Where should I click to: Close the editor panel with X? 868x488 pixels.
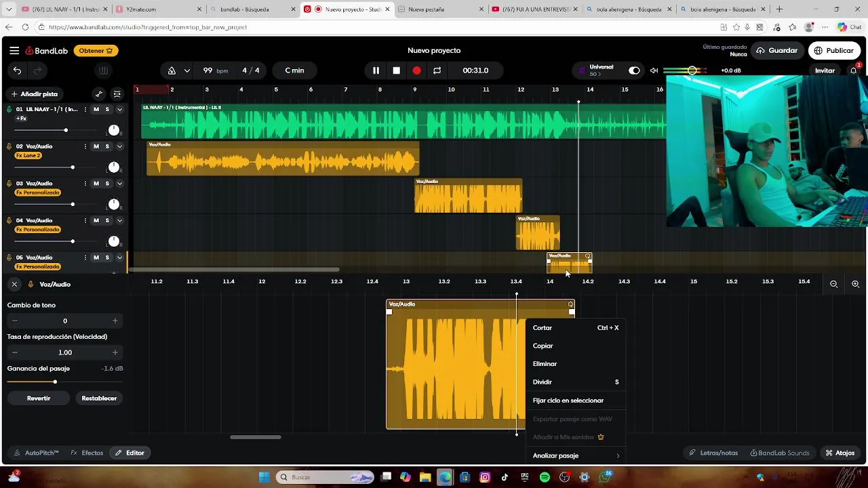coord(14,285)
